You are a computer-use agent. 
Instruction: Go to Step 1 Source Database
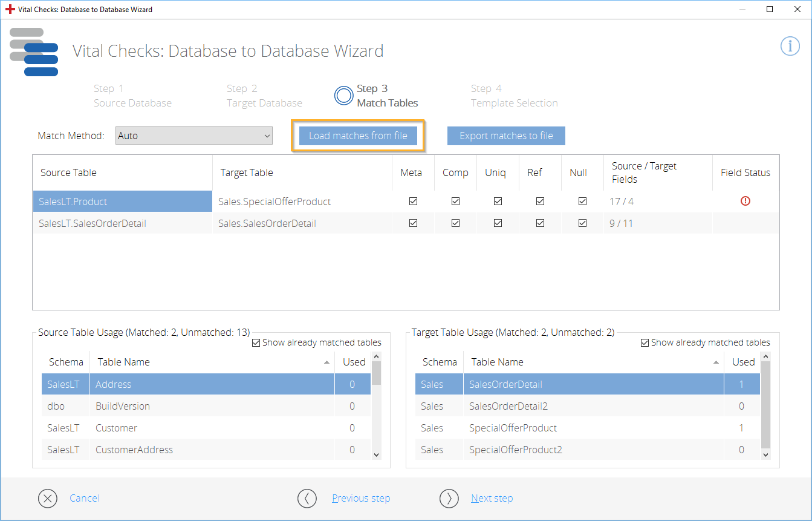click(132, 96)
